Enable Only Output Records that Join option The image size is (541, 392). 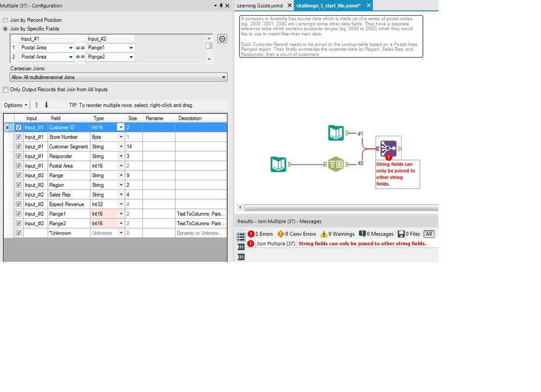[x=5, y=89]
